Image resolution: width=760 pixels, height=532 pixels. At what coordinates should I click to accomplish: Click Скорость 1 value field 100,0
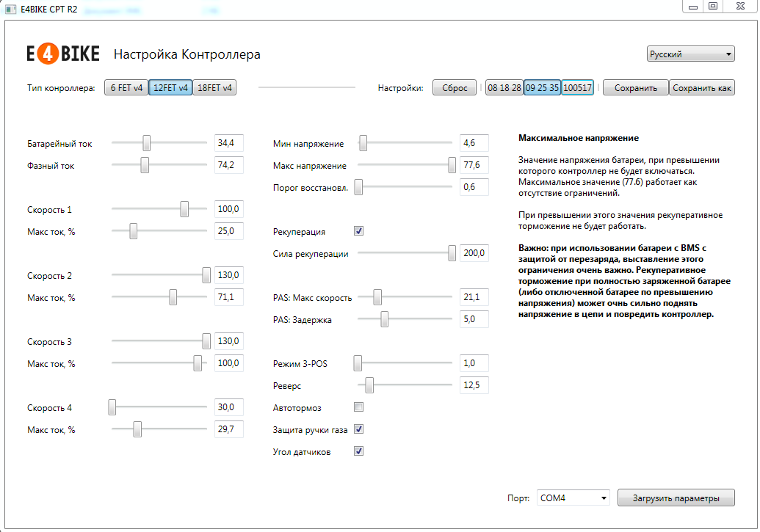coord(229,209)
